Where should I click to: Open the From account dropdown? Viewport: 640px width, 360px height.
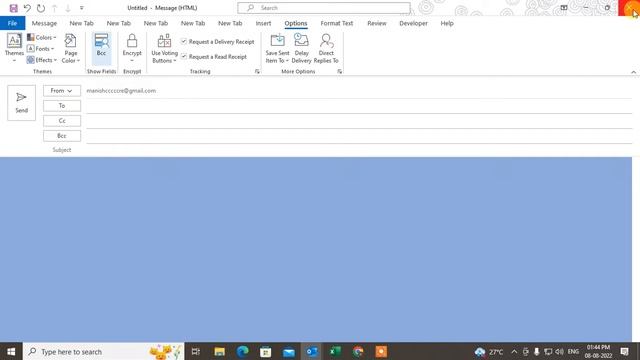62,91
